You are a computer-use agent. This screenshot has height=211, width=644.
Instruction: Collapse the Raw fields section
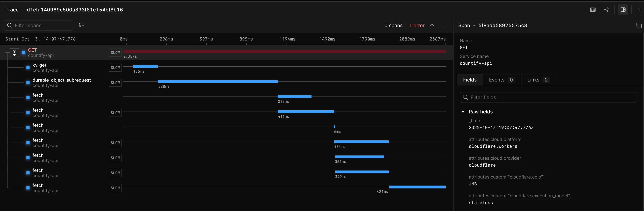(463, 112)
